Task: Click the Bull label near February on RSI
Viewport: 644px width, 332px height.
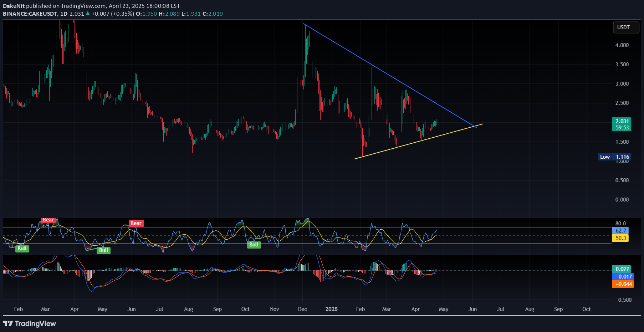Action: click(22, 249)
